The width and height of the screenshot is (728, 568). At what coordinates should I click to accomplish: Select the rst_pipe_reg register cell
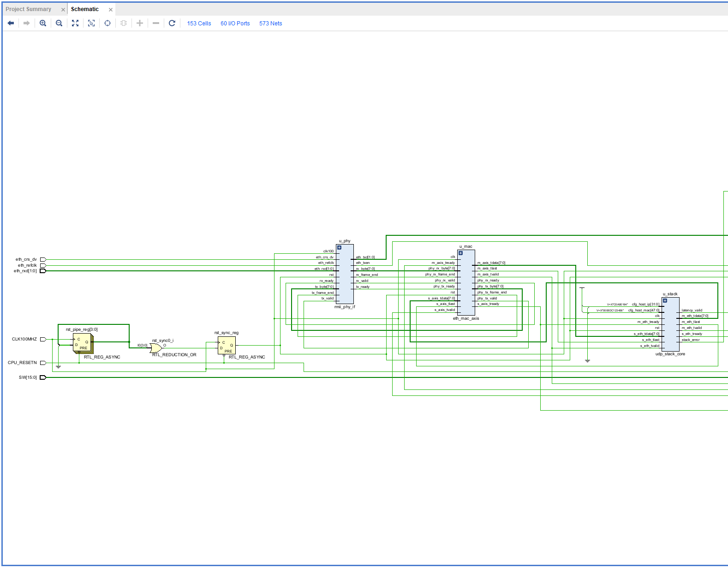click(83, 343)
